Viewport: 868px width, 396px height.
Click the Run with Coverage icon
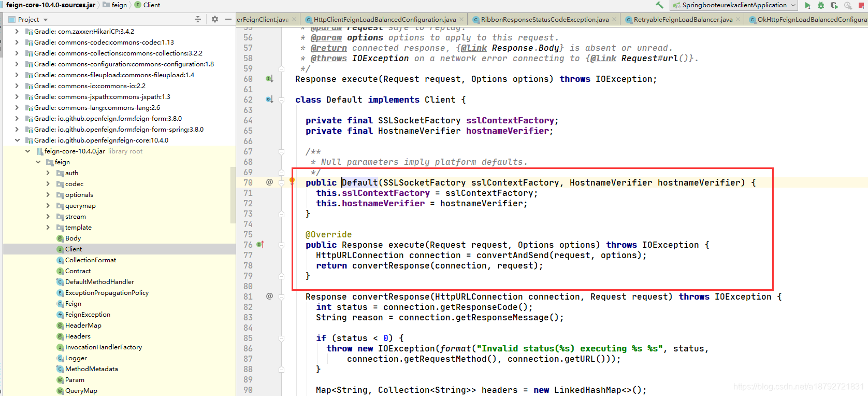834,5
